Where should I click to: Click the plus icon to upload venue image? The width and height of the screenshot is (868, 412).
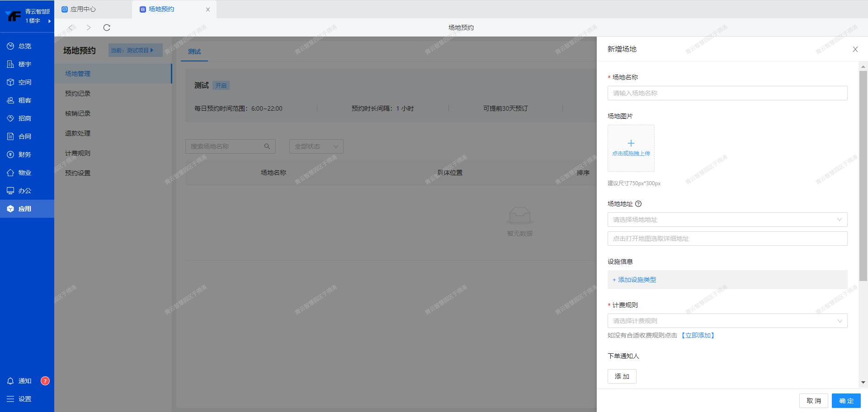[x=631, y=144]
